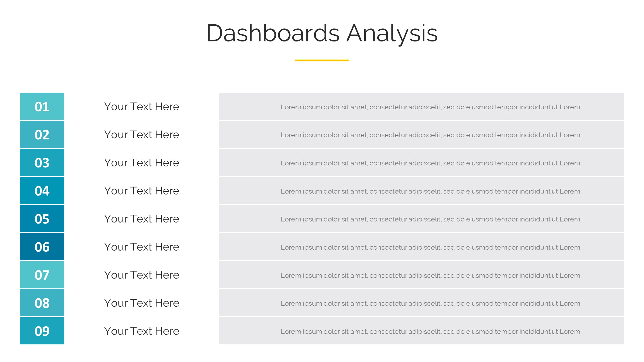The image size is (644, 362).
Task: Select the gray description bar in row 04
Action: tap(421, 191)
